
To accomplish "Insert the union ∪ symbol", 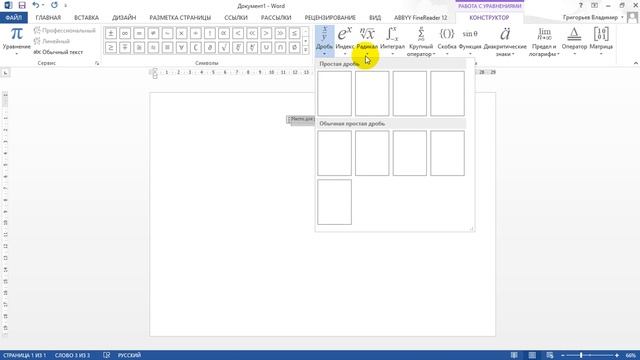I will pyautogui.click(x=266, y=48).
